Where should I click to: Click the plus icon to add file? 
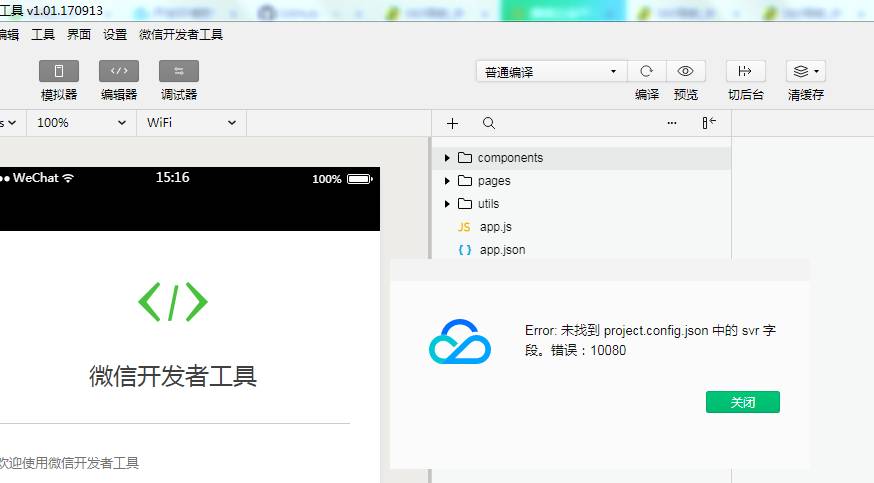(x=453, y=123)
